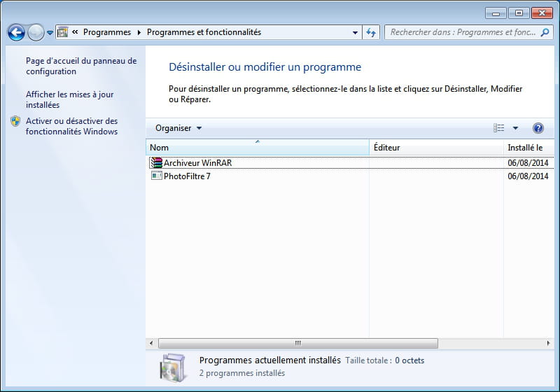The height and width of the screenshot is (392, 560).
Task: Expand the double chevron in address bar
Action: (x=75, y=32)
